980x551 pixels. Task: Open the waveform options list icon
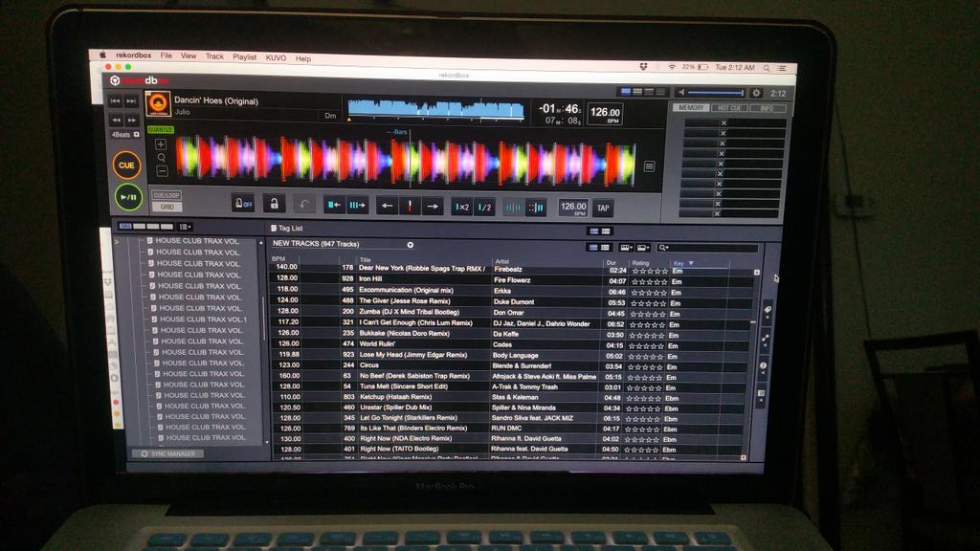650,166
